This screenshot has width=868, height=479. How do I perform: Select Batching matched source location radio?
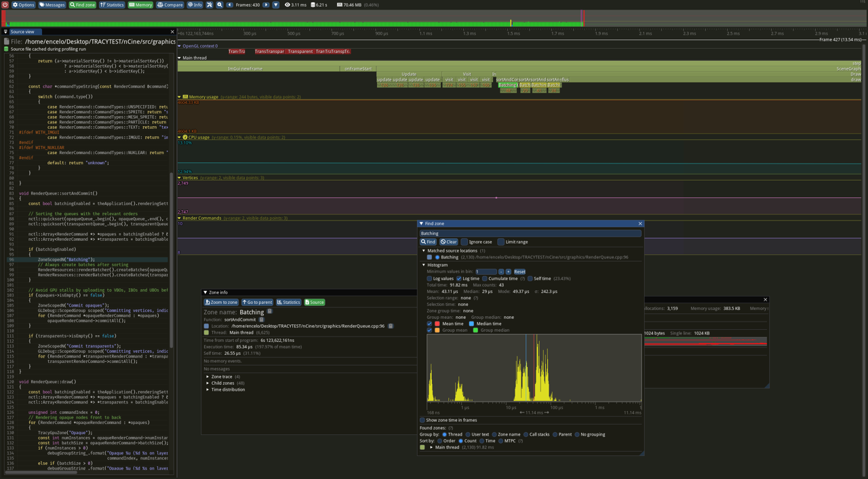[437, 257]
